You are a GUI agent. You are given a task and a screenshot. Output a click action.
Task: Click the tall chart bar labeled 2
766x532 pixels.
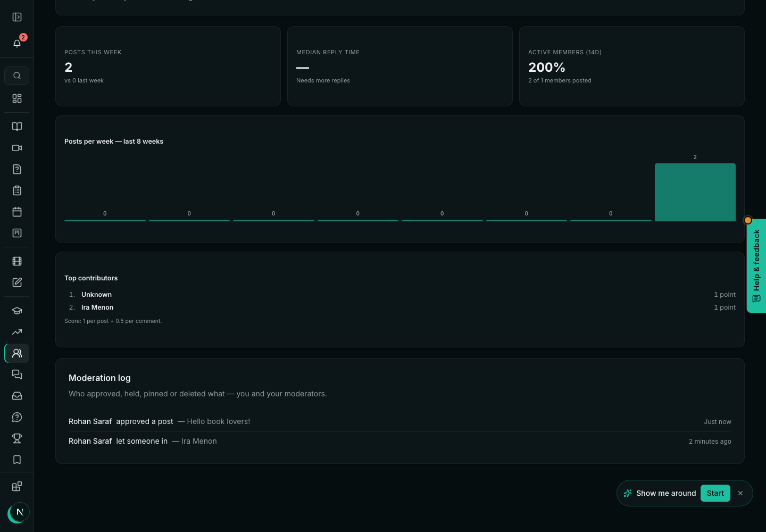[x=695, y=192]
